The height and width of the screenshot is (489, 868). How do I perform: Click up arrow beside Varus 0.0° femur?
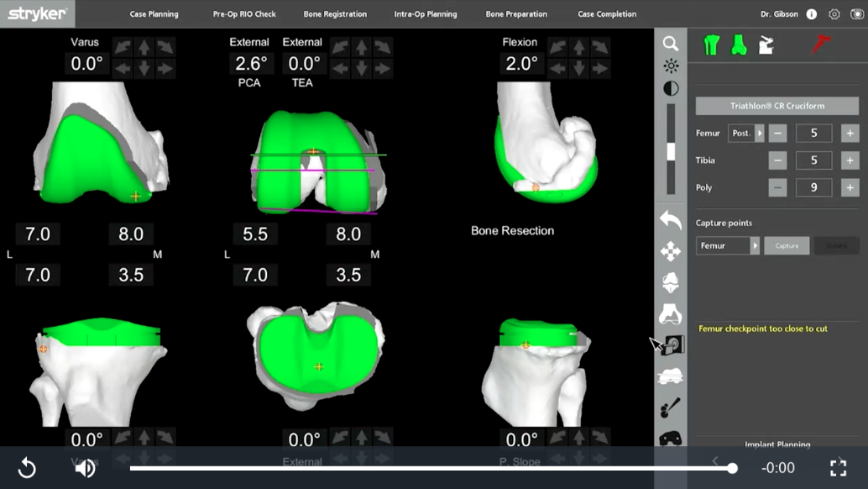(x=144, y=48)
